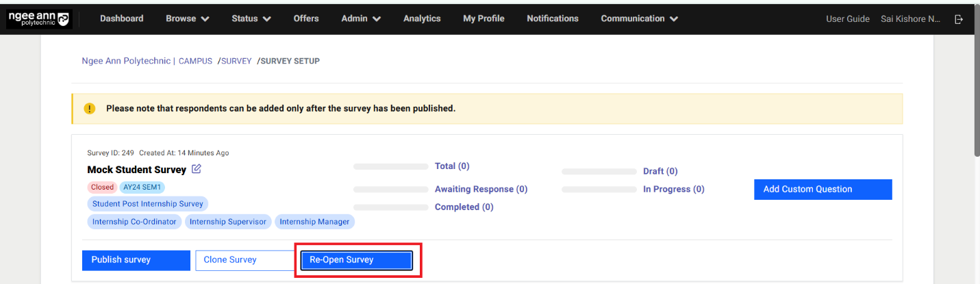Click the SURVEY breadcrumb link
The image size is (980, 284).
coord(236,61)
